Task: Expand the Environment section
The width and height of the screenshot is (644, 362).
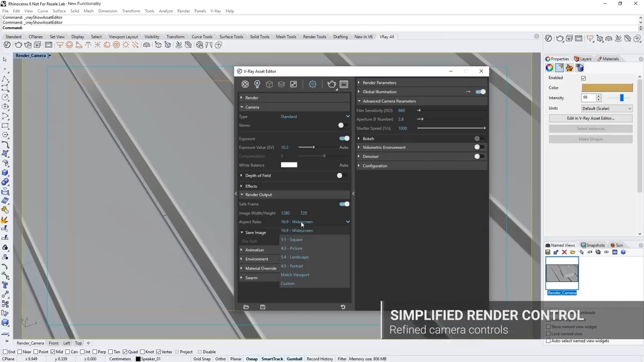Action: tap(257, 259)
